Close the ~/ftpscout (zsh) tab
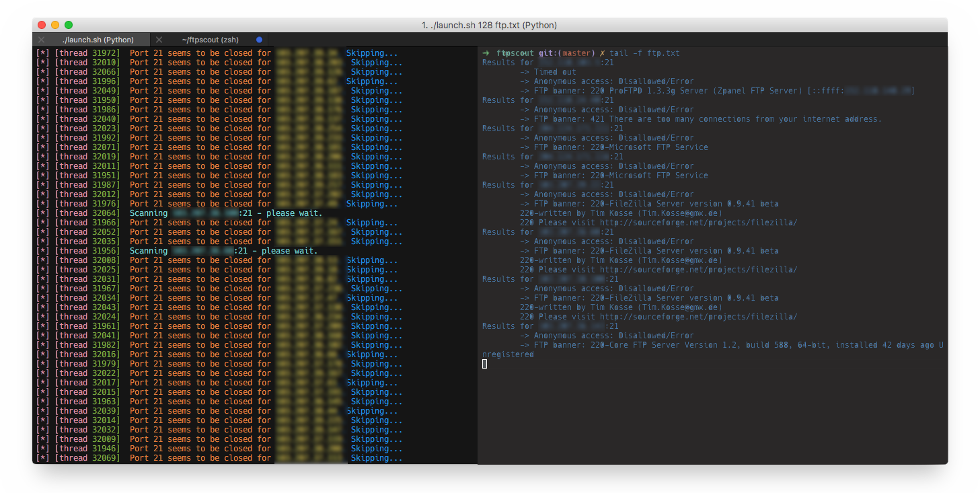Image resolution: width=980 pixels, height=493 pixels. coord(159,40)
